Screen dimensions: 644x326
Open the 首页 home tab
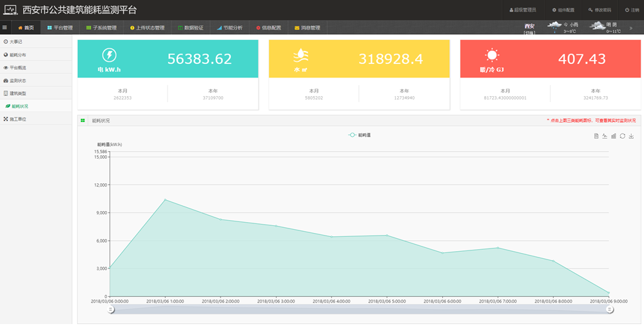pos(26,28)
